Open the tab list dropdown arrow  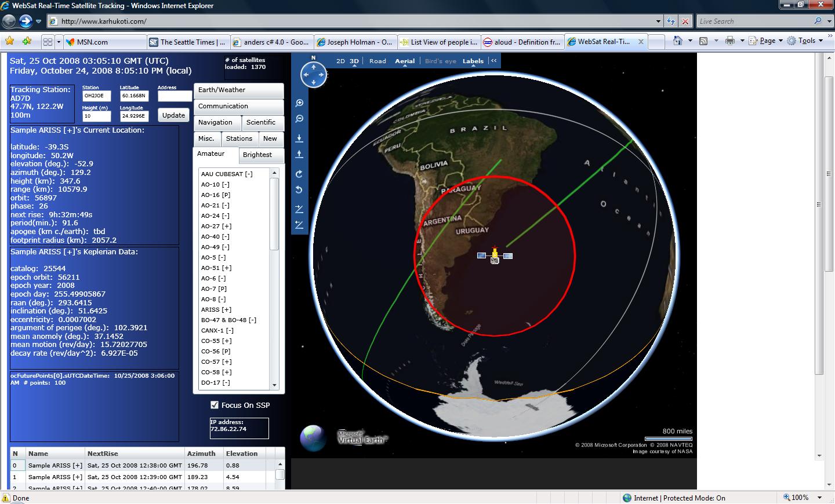(x=58, y=42)
